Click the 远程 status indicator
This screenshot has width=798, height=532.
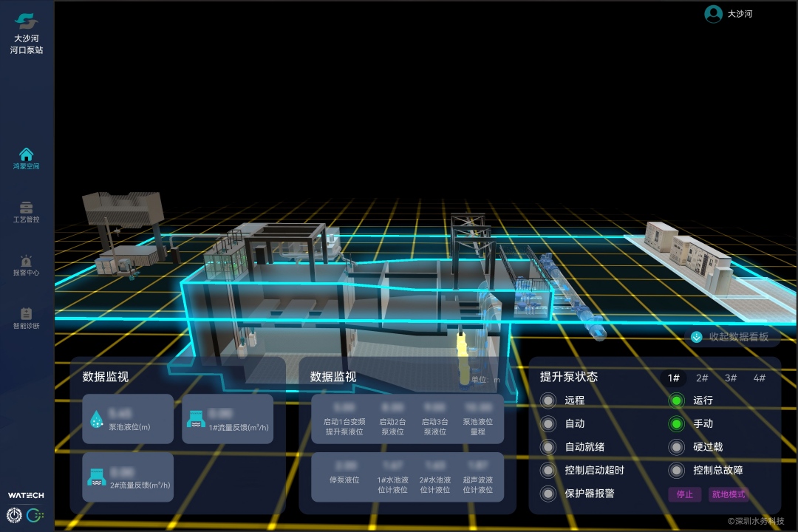tap(548, 400)
